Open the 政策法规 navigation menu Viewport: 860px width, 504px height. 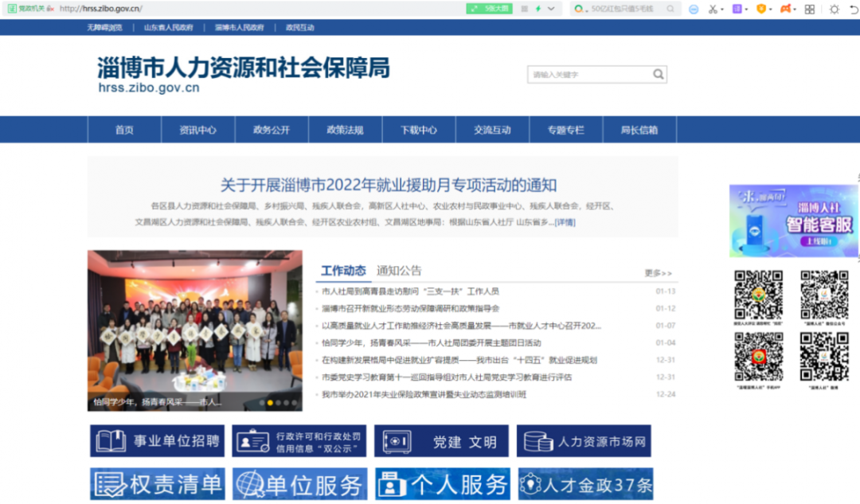(345, 129)
